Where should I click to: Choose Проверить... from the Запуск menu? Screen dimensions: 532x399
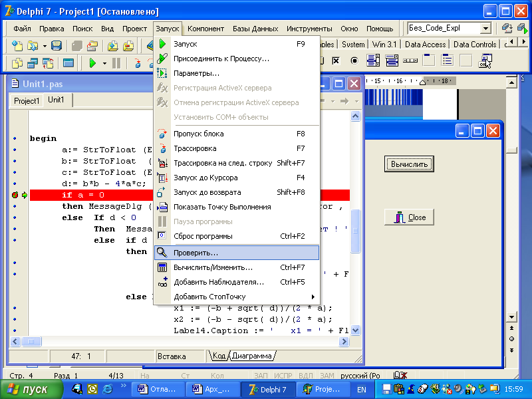(237, 253)
